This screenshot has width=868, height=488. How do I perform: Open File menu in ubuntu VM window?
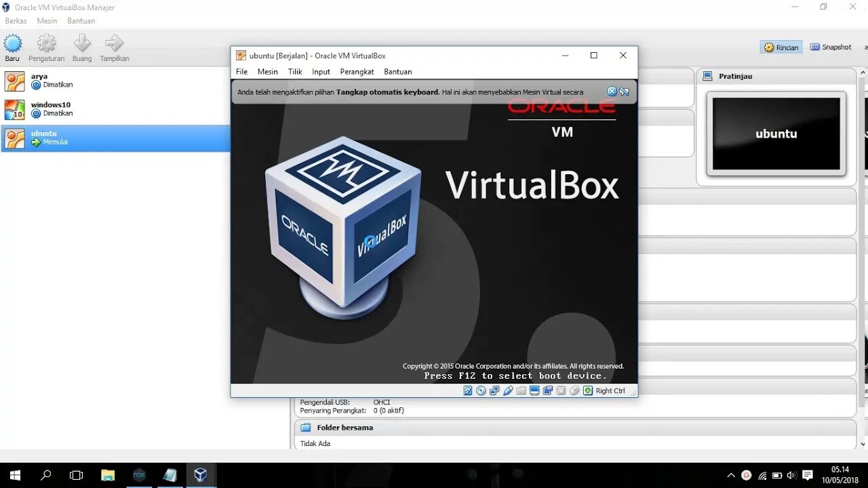[x=242, y=72]
